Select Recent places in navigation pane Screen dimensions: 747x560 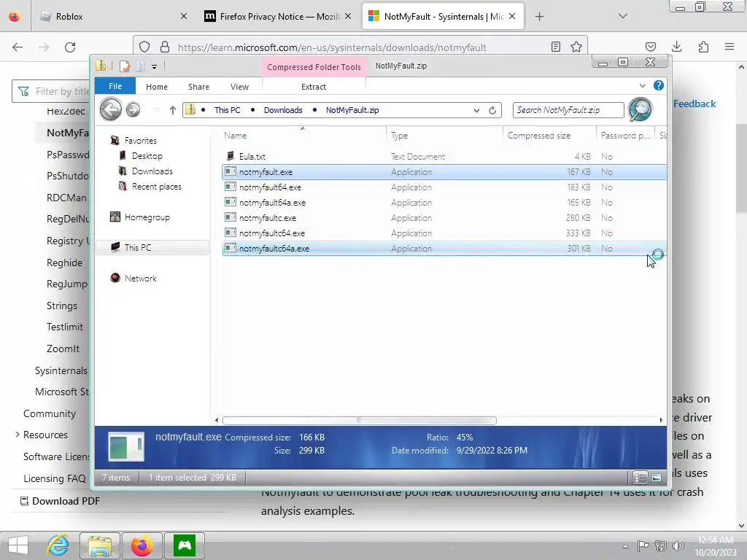(156, 186)
